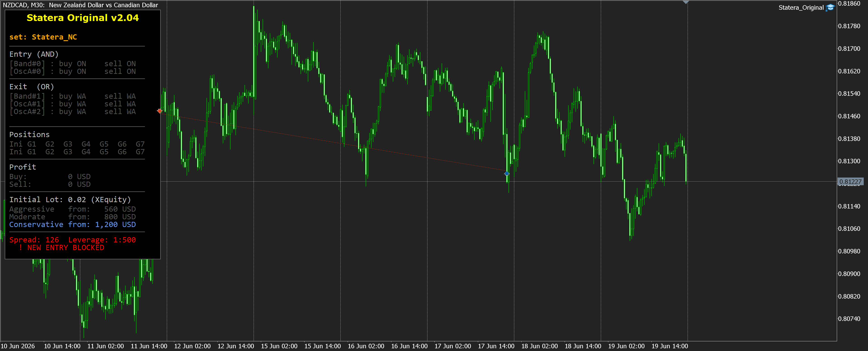The width and height of the screenshot is (868, 351).
Task: Select the red sell arrow trade marker
Action: (x=160, y=111)
